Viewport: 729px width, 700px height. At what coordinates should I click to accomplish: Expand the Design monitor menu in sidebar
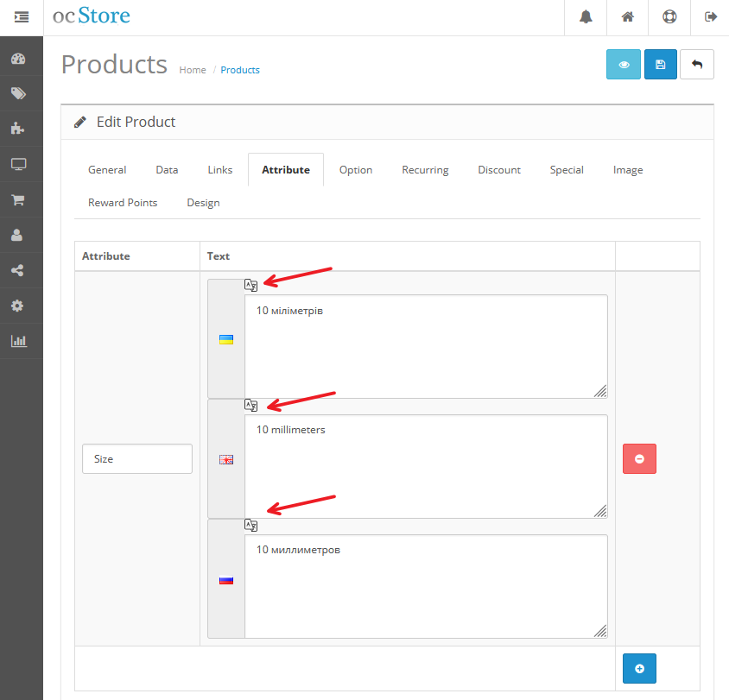click(x=18, y=164)
